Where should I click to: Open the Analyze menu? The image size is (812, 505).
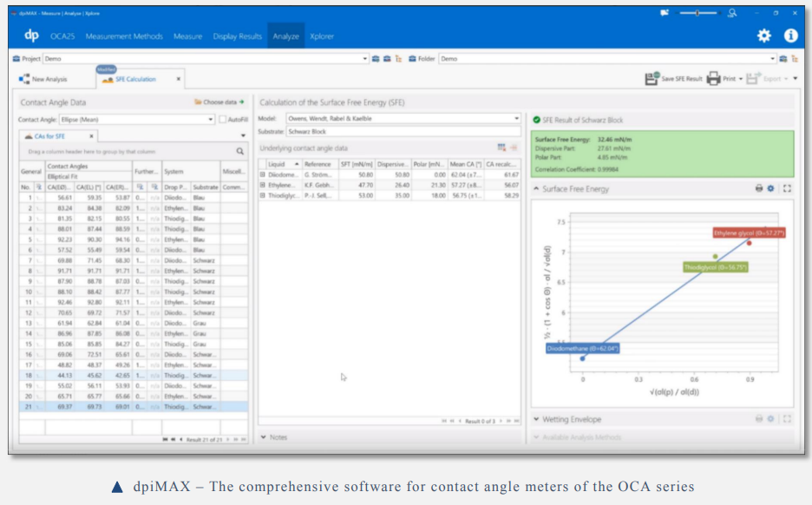click(x=285, y=36)
